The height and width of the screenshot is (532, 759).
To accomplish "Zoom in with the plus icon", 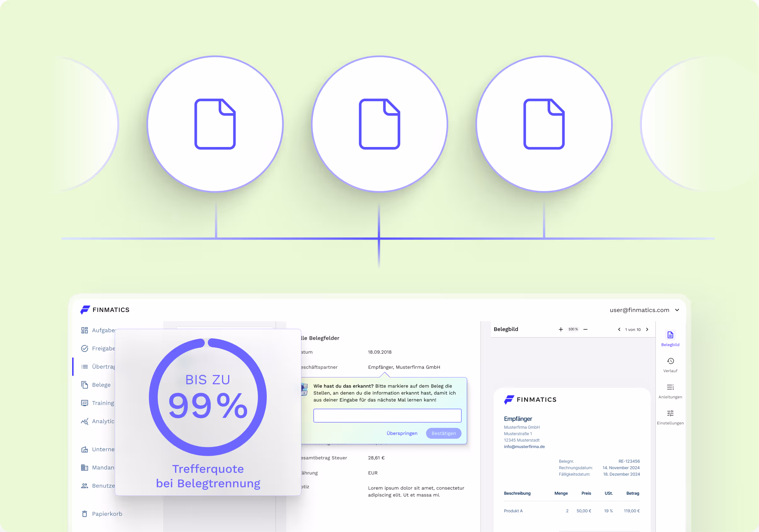I will click(x=561, y=330).
